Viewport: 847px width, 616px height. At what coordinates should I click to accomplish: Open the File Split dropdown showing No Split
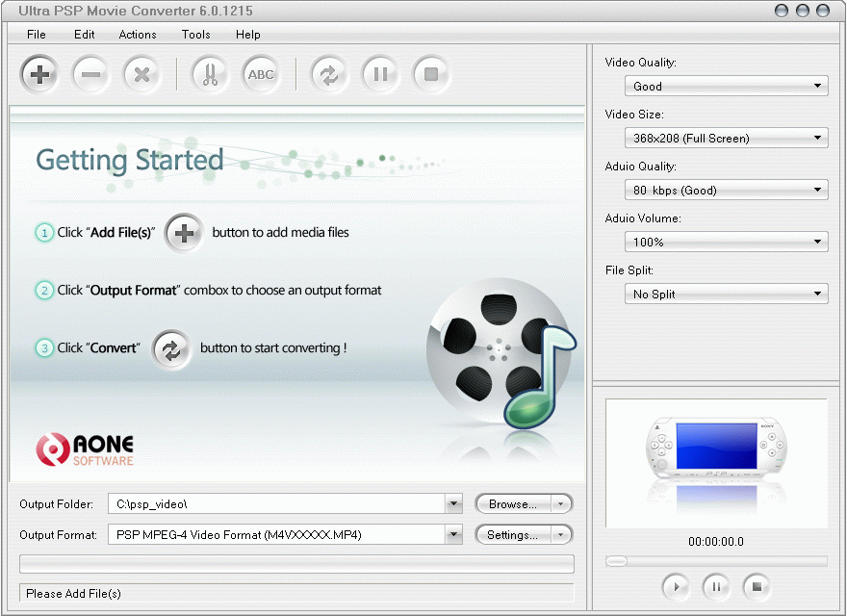726,294
